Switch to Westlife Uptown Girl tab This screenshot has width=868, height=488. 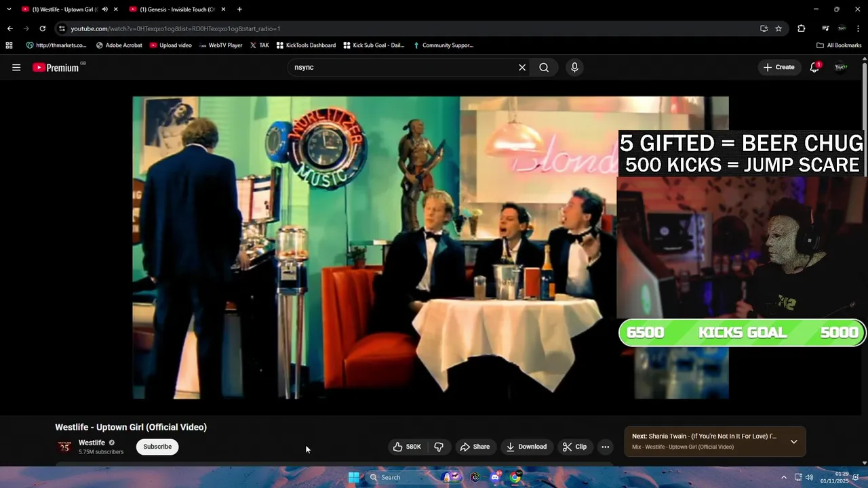coord(64,9)
